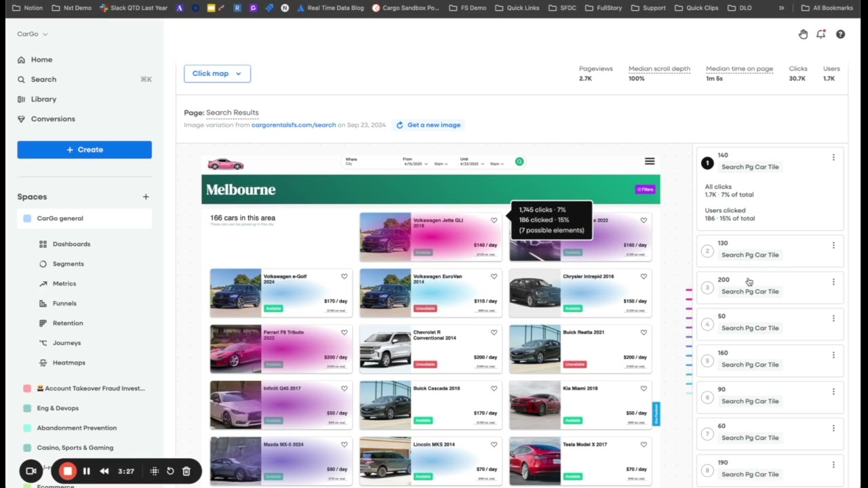The image size is (868, 488).
Task: Click the rewind recording icon
Action: coord(104,471)
